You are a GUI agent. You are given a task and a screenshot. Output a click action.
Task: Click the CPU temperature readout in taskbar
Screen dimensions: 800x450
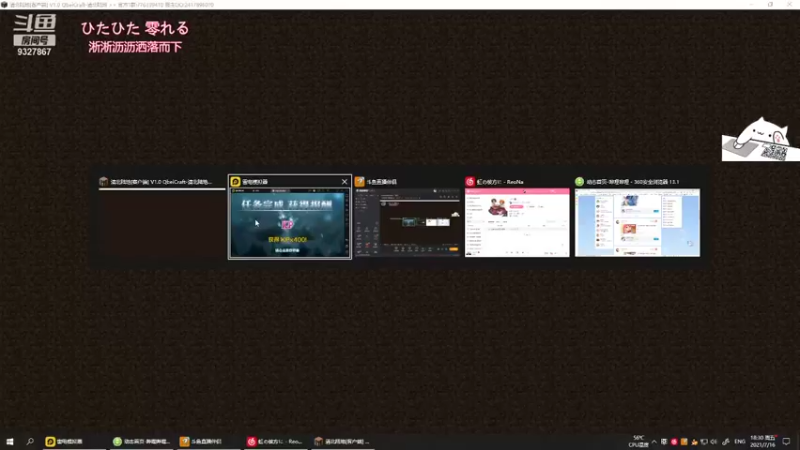(x=638, y=441)
